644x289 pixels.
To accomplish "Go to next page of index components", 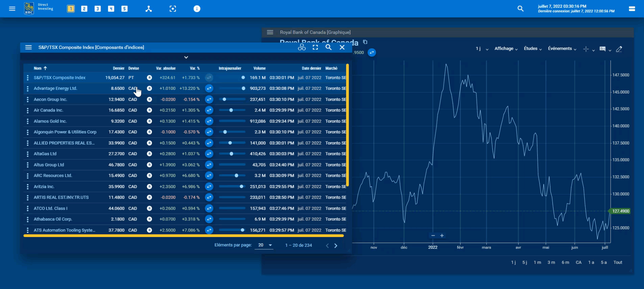I will coord(336,246).
